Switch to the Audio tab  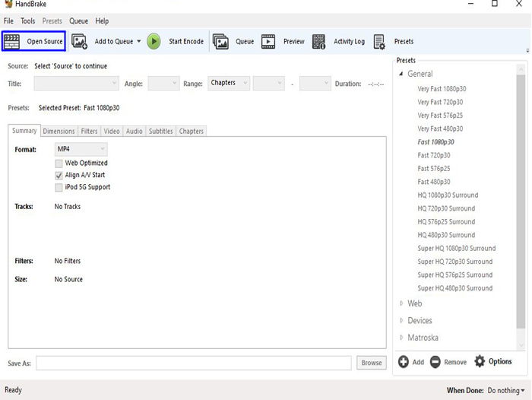pos(135,131)
